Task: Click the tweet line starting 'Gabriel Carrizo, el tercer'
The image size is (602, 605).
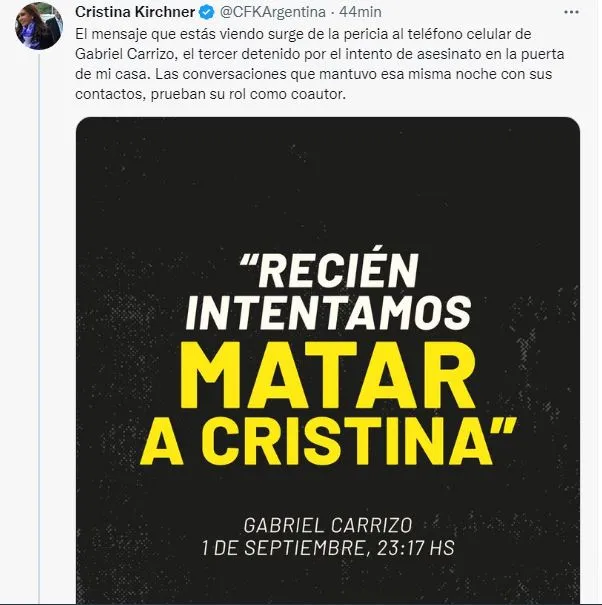Action: pos(320,54)
